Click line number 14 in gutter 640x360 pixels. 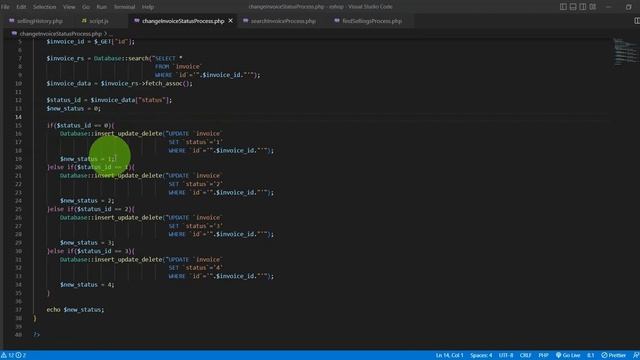(18, 117)
